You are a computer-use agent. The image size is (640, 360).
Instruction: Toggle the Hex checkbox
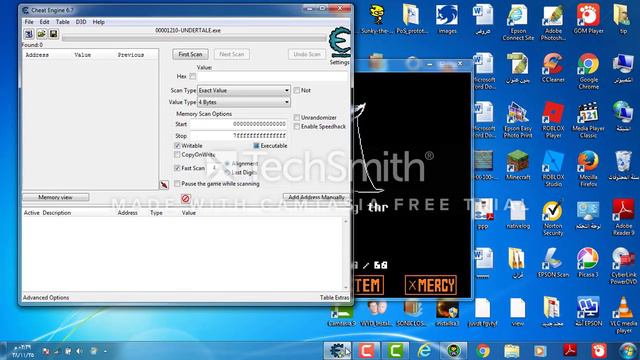click(x=193, y=76)
